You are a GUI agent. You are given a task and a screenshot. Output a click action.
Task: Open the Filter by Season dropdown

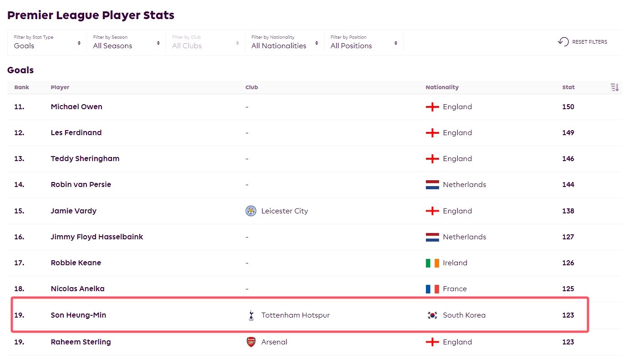[126, 42]
